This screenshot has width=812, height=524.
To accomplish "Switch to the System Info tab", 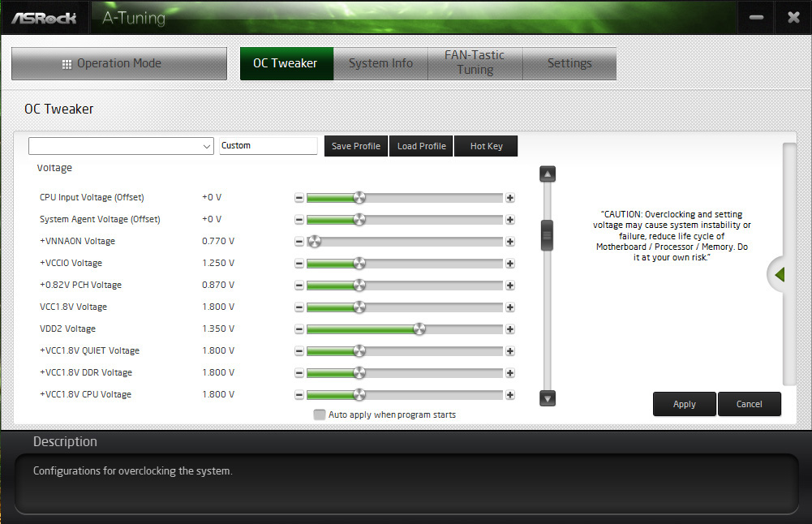I will point(380,63).
